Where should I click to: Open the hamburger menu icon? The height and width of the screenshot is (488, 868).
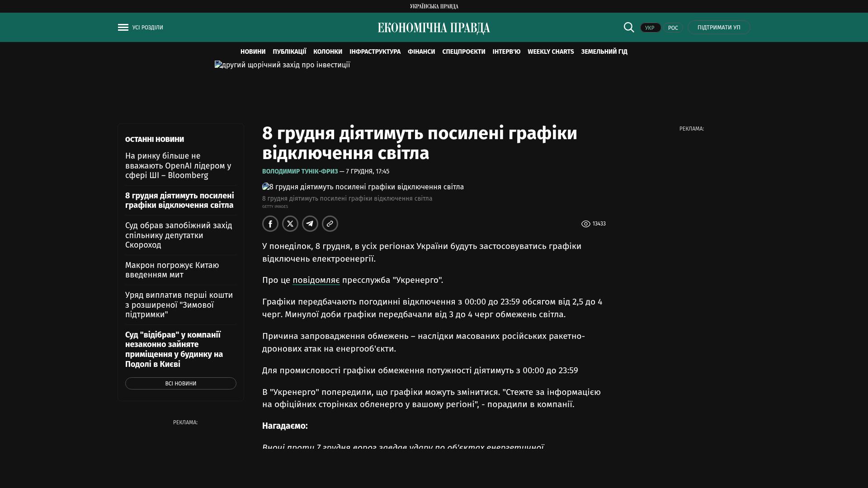[123, 28]
